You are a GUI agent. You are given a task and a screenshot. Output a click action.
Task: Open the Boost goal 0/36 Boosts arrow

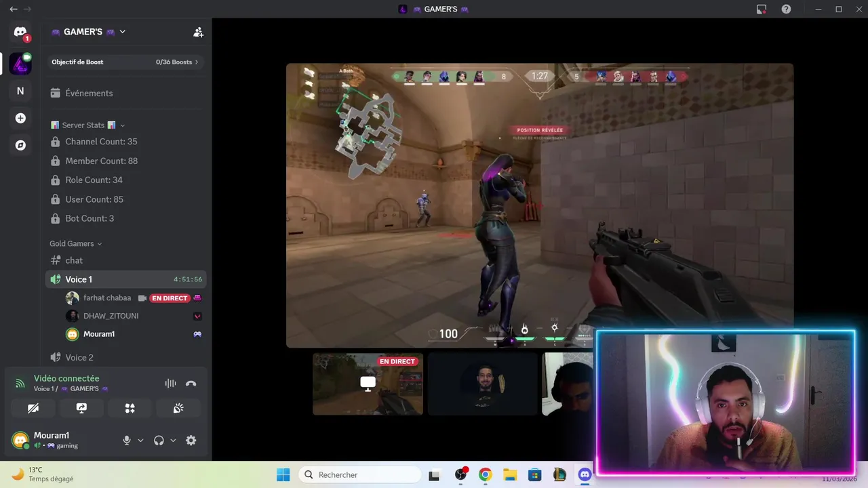[x=197, y=62]
